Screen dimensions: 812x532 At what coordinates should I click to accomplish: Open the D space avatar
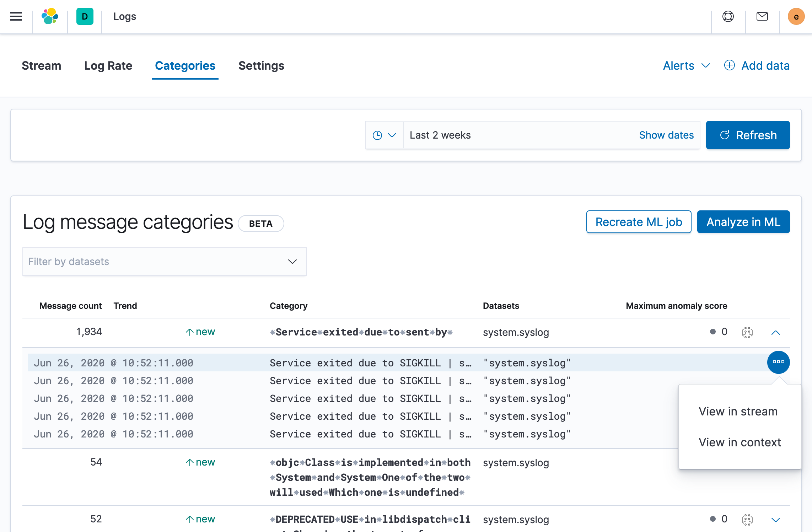coord(85,16)
